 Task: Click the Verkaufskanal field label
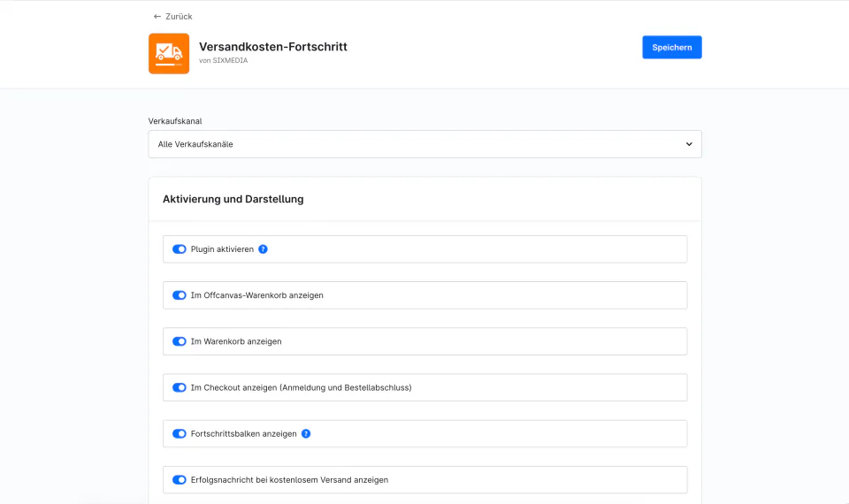[x=175, y=121]
